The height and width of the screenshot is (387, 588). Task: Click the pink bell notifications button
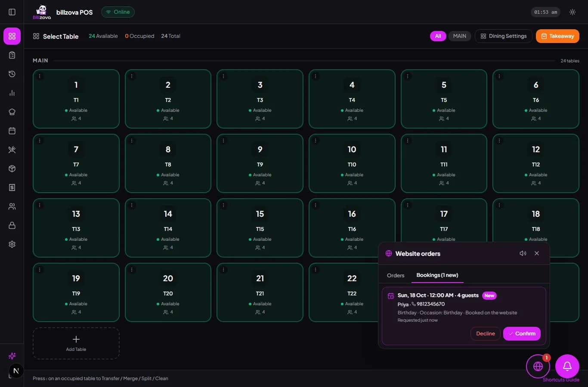coord(567,366)
